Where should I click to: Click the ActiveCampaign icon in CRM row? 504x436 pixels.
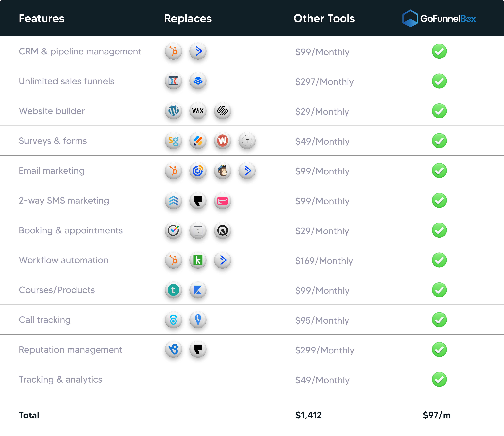198,51
